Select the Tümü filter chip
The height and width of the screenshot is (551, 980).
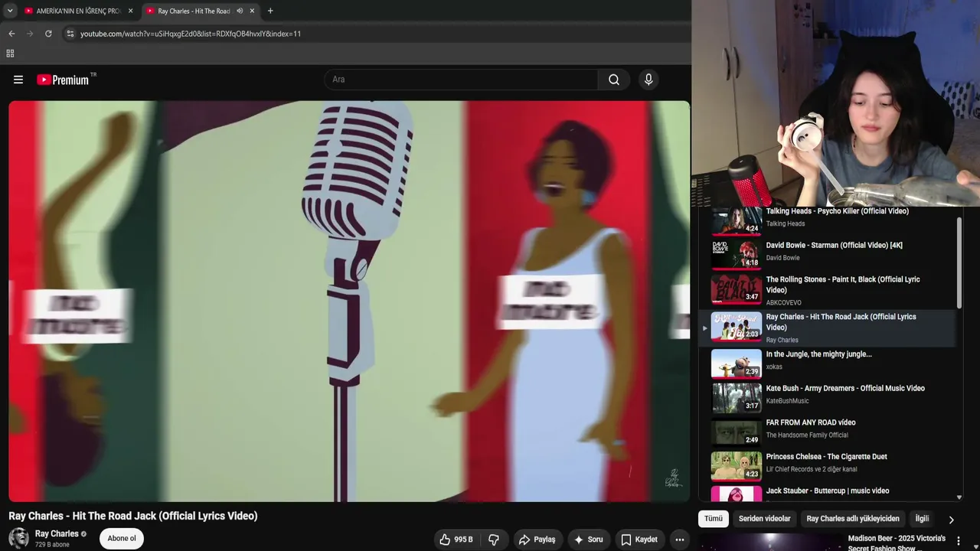[714, 519]
